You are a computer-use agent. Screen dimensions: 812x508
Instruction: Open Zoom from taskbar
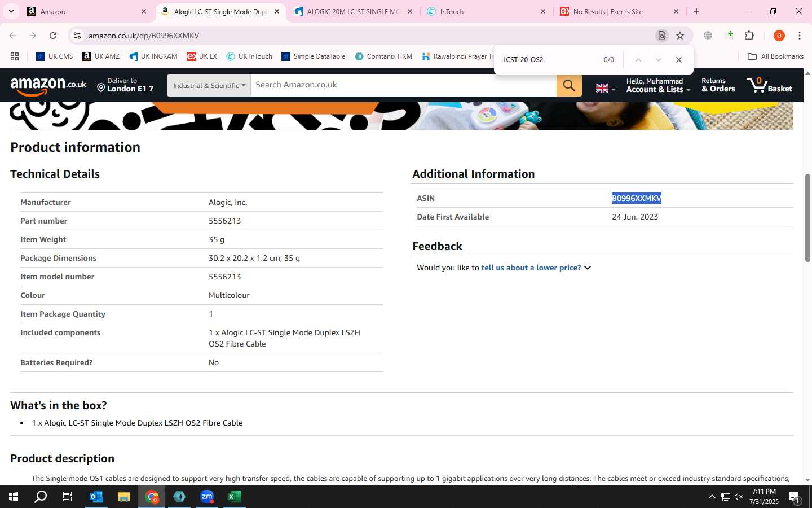pos(207,497)
